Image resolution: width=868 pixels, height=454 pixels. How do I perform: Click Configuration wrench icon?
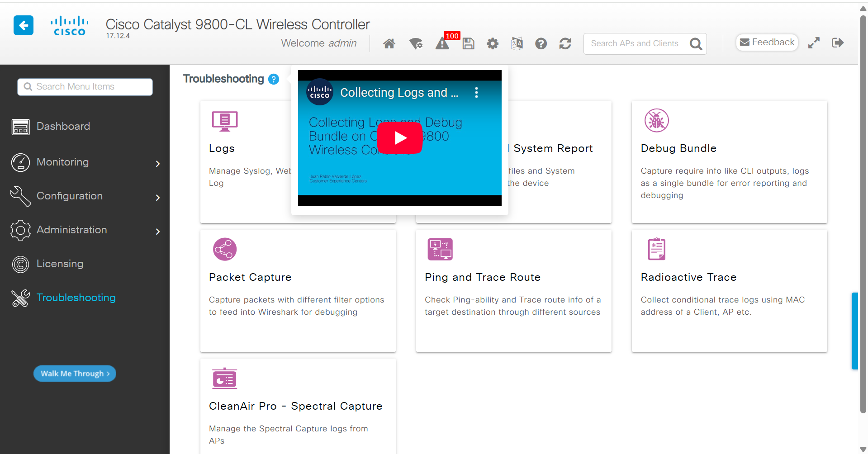pyautogui.click(x=20, y=196)
